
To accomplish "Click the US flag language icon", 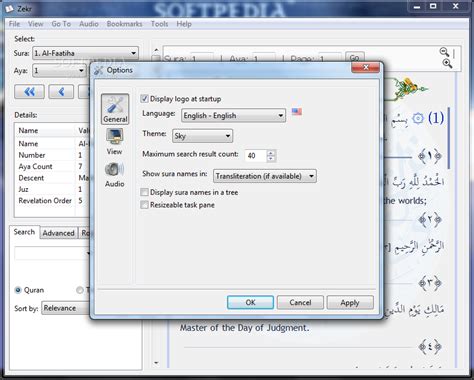I will [297, 112].
